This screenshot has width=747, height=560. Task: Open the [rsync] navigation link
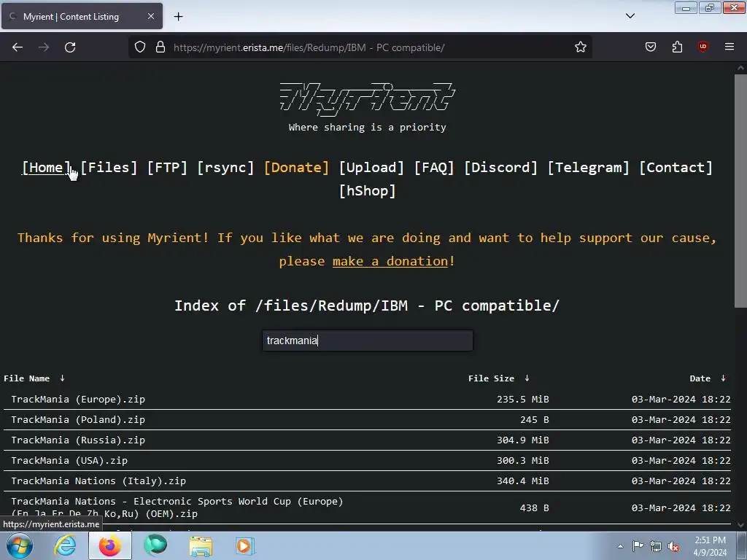tap(226, 168)
